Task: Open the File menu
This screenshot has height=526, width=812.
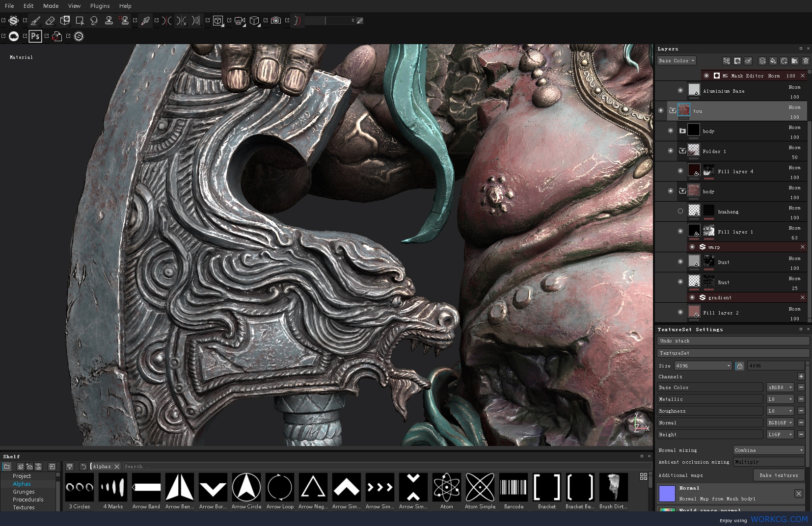Action: click(x=9, y=6)
